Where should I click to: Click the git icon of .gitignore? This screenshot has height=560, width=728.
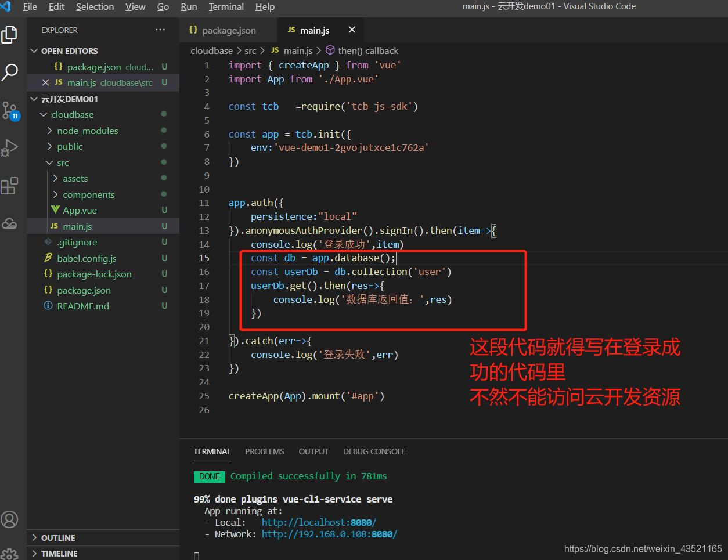[48, 241]
